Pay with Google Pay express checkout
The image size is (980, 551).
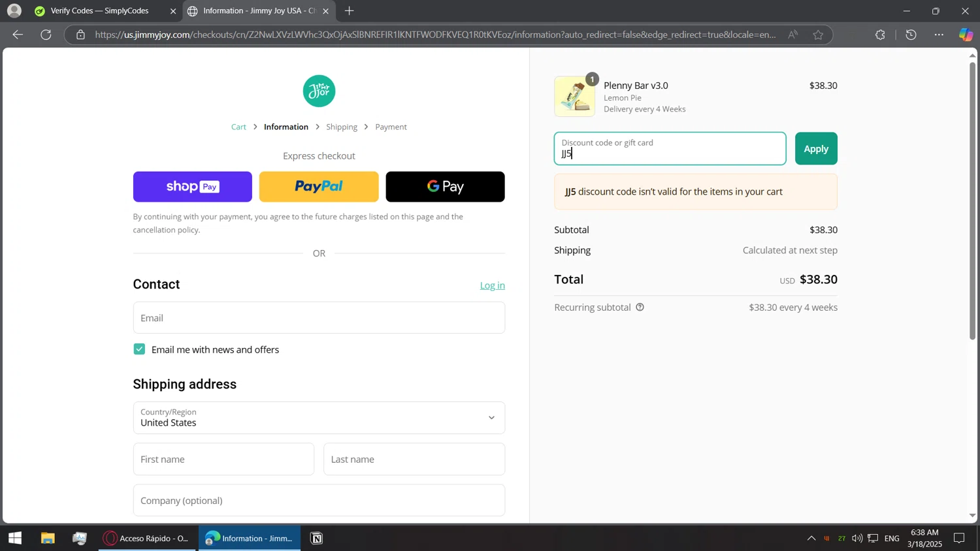pos(445,187)
